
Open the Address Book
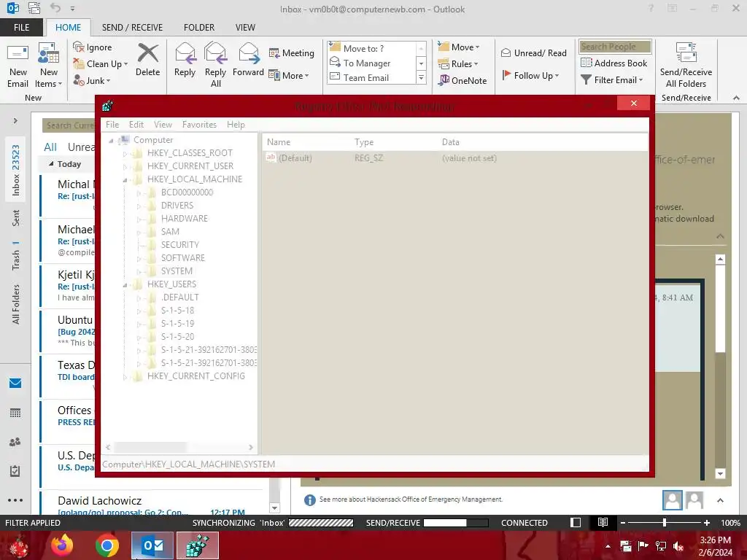pyautogui.click(x=614, y=63)
